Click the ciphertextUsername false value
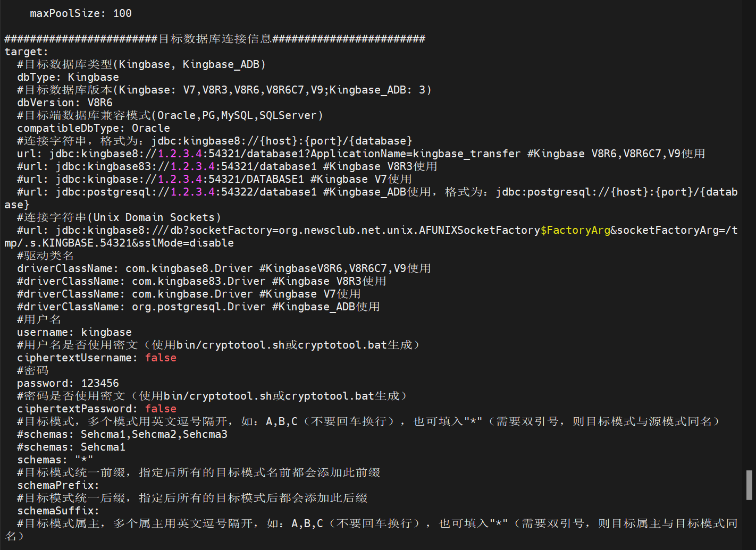 pyautogui.click(x=161, y=358)
